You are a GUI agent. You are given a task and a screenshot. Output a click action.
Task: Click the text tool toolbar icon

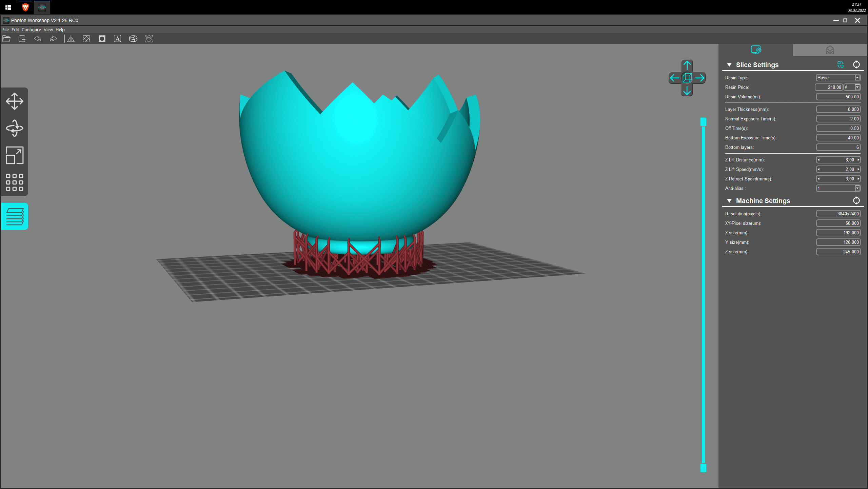(x=118, y=39)
